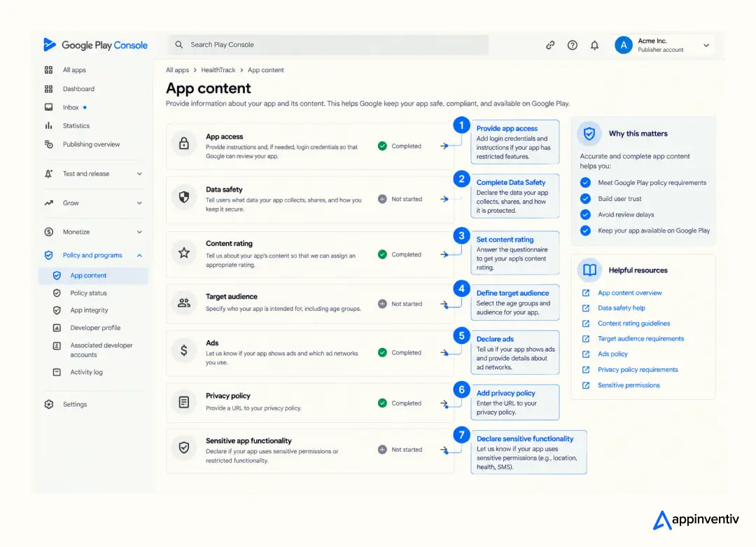
Task: Select App content in sidebar
Action: 93,275
